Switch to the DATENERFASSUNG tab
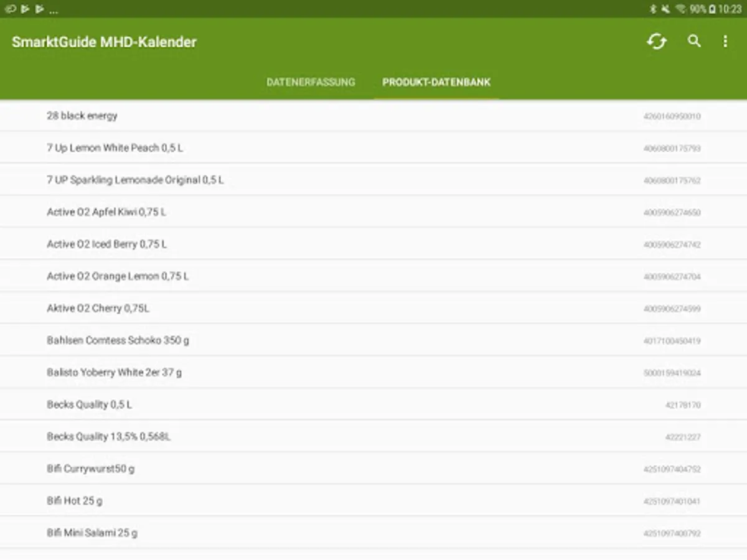Viewport: 747px width, 560px height. tap(311, 82)
